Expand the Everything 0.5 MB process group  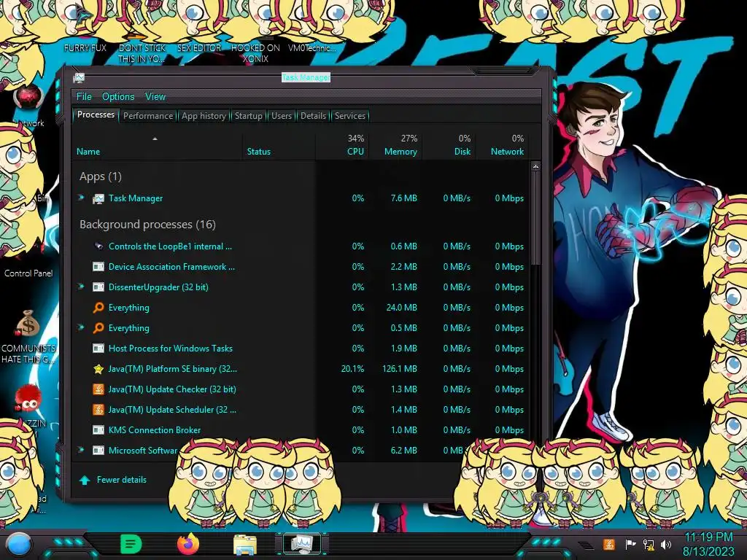coord(81,327)
